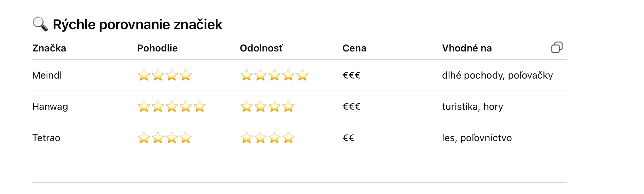Click Tetrao's comfort star rating
Viewport: 644px width, 194px height.
point(165,138)
